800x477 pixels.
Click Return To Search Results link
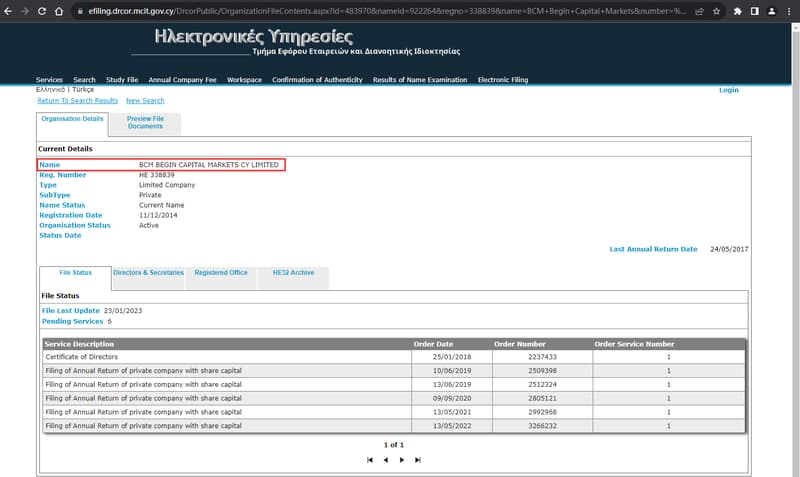(x=78, y=101)
